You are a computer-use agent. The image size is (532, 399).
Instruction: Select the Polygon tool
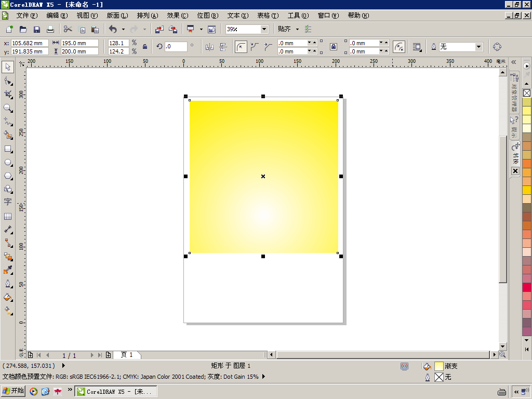pos(8,176)
